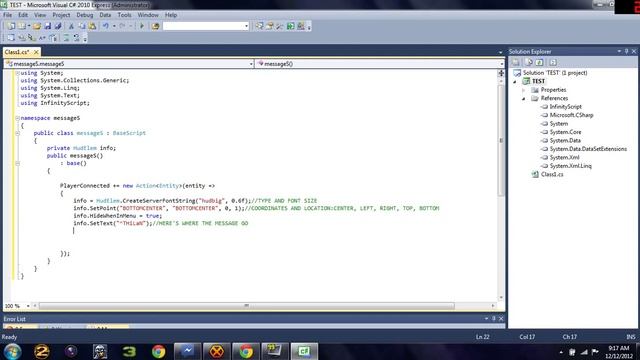Select System.Data.DataSetExtensions reference
The image size is (640, 360).
point(588,149)
